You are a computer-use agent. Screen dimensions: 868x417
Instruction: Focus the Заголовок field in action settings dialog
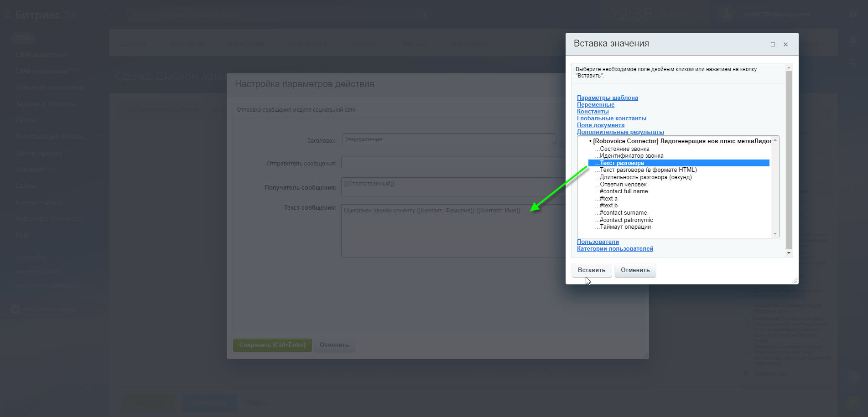(x=449, y=139)
